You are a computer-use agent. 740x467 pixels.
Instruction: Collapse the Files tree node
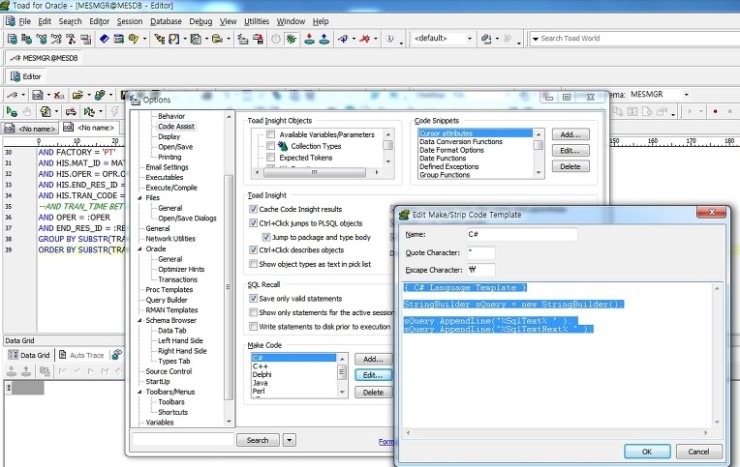click(x=140, y=198)
